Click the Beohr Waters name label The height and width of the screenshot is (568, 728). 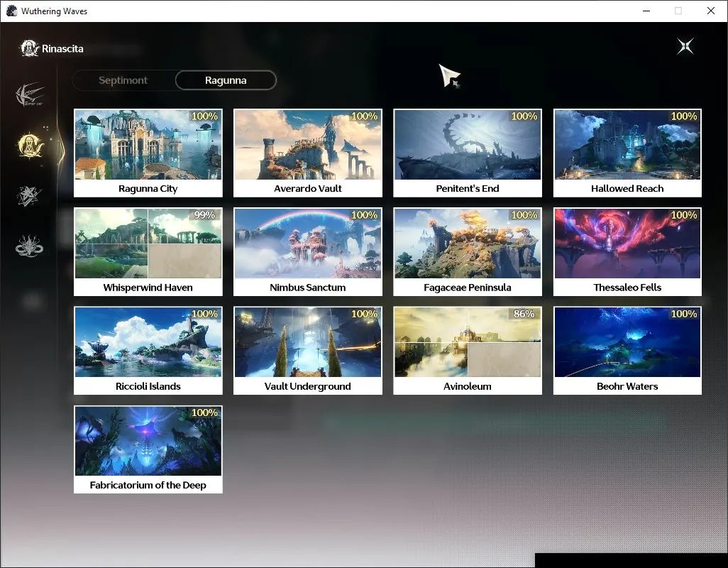(x=627, y=386)
